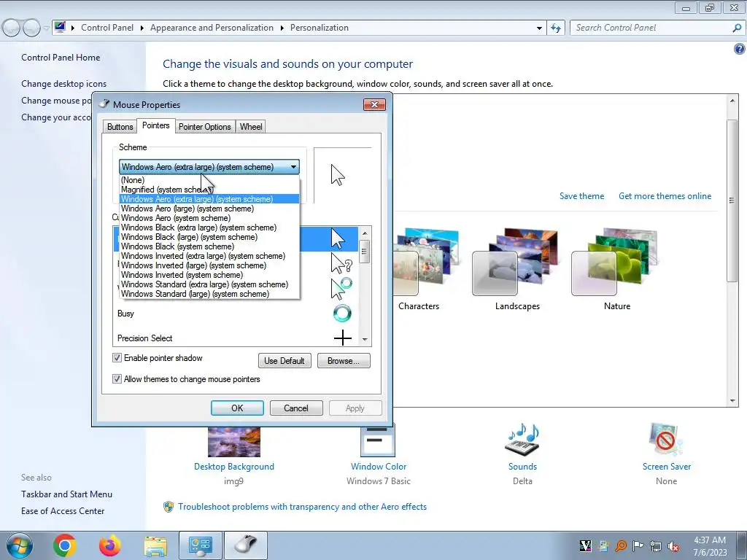
Task: Choose (None) scheme option
Action: pyautogui.click(x=209, y=180)
